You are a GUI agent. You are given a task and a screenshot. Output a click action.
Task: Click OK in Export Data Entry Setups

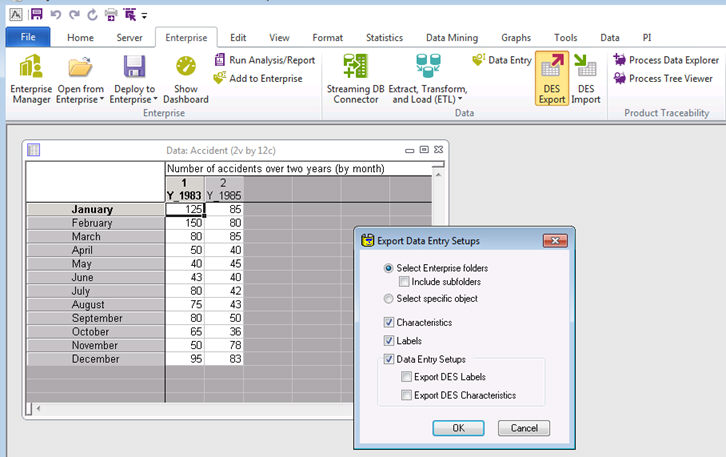[x=458, y=428]
